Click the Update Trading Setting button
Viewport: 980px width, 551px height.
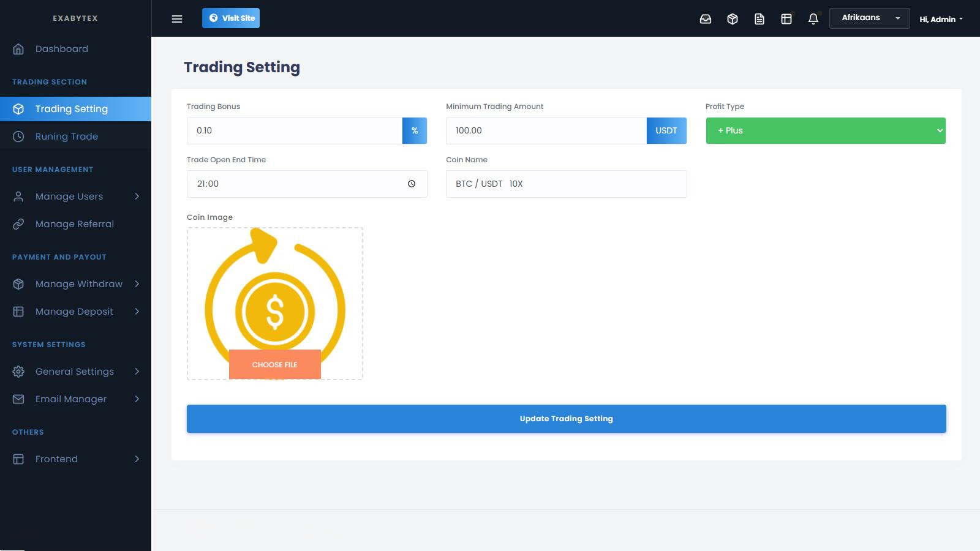click(566, 419)
